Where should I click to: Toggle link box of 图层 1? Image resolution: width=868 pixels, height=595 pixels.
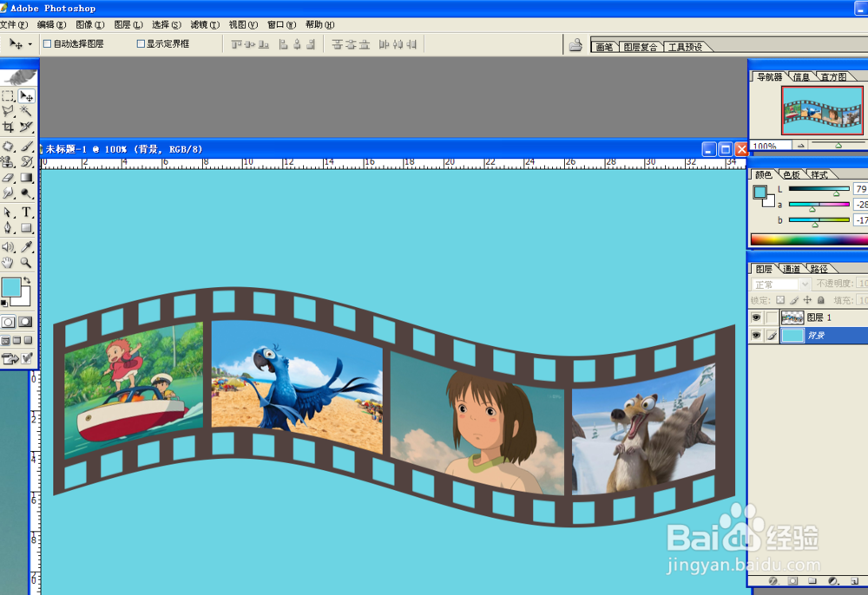click(772, 317)
